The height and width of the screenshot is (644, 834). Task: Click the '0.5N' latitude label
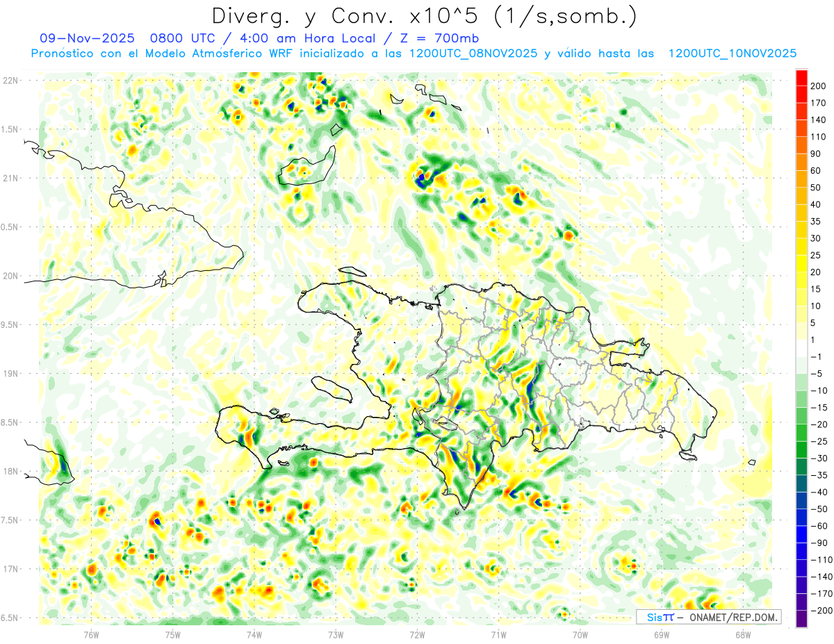click(x=10, y=227)
